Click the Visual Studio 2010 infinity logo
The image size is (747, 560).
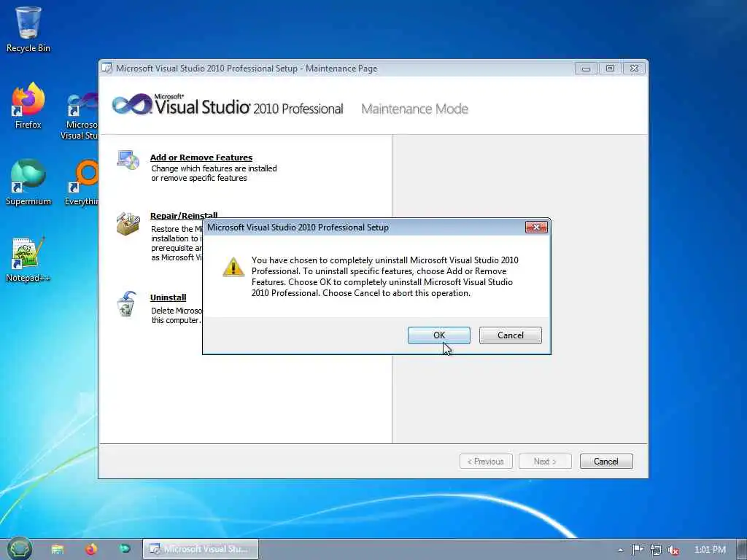pos(133,104)
